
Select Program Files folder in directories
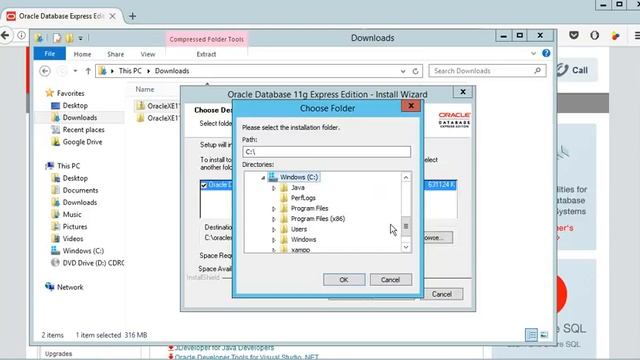309,208
